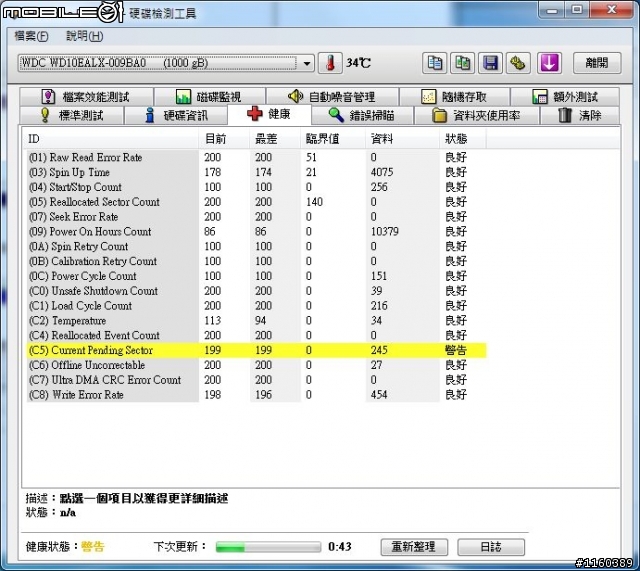Screen dimensions: 640x571
Task: Select the (0B) Calibration Retry Count row
Action: click(256, 261)
